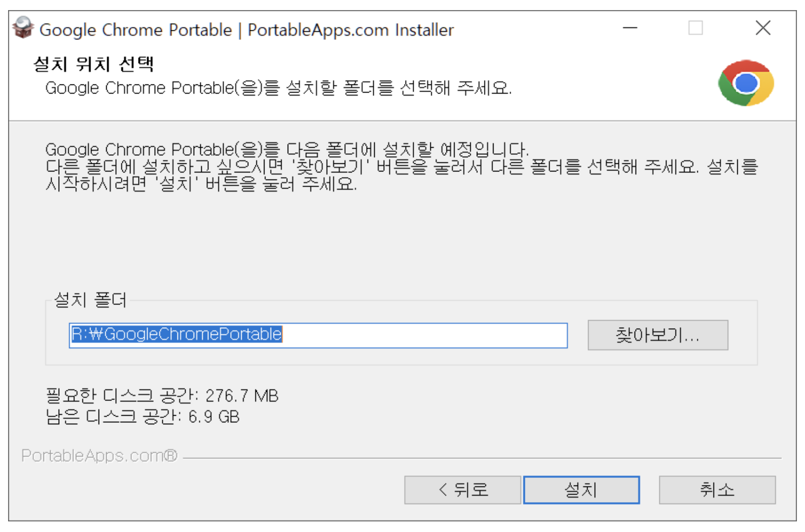Close the Google Chrome Portable installer

pos(763,28)
